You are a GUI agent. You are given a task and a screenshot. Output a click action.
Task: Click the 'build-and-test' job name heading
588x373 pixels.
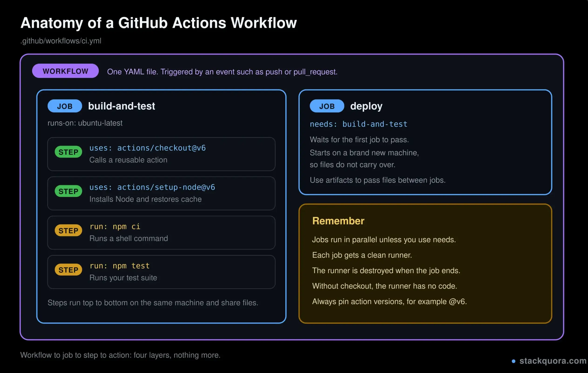click(x=121, y=106)
